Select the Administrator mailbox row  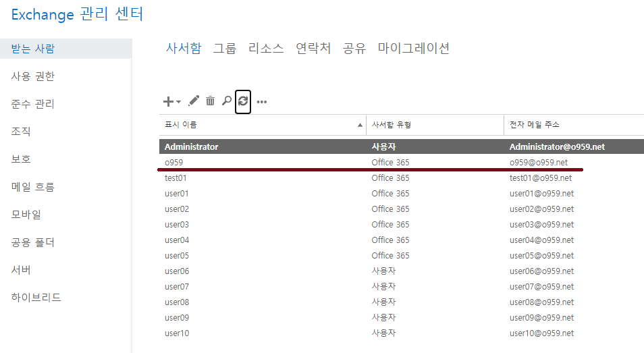[402, 146]
